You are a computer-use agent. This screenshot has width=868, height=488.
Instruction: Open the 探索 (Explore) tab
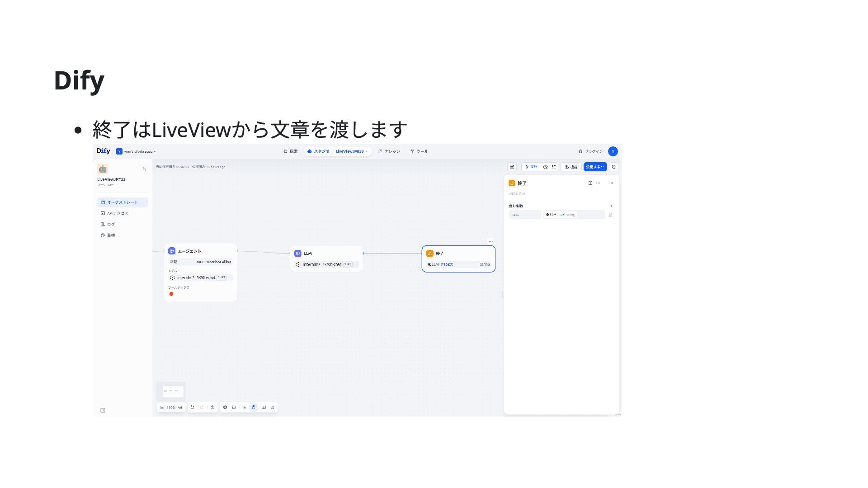pos(291,151)
